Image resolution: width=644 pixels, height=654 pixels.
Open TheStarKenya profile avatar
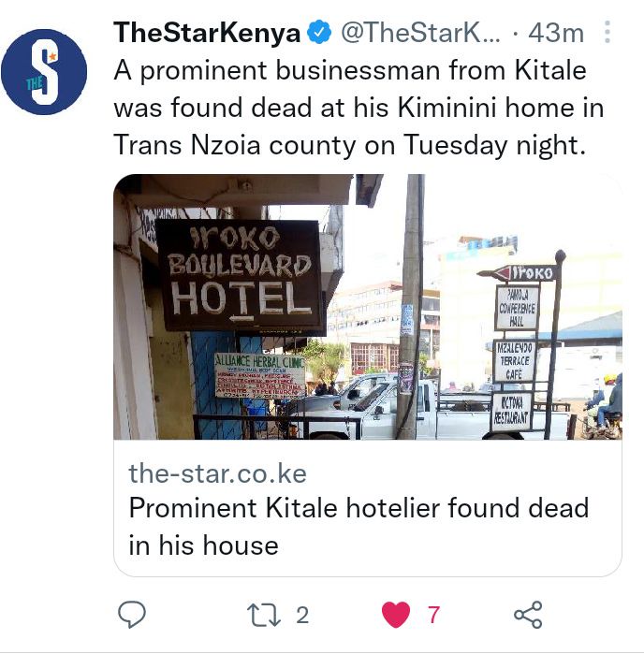coord(44,72)
